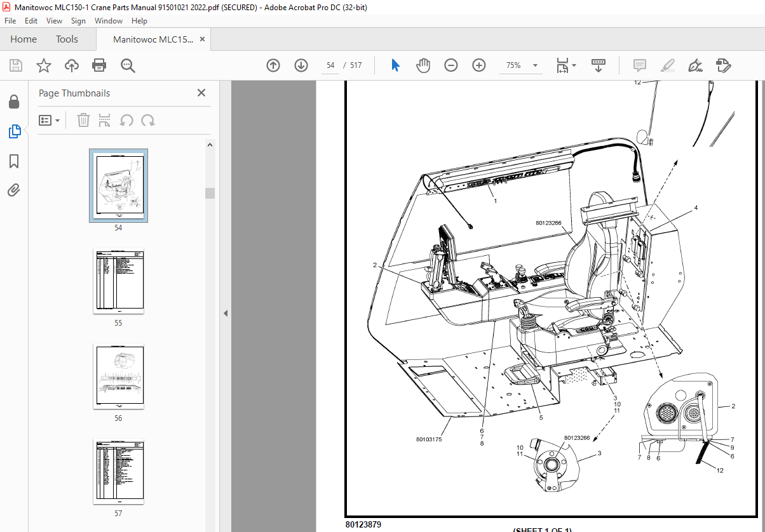The height and width of the screenshot is (532, 765).
Task: Click the drawing number 80123879 text
Action: coord(363,525)
